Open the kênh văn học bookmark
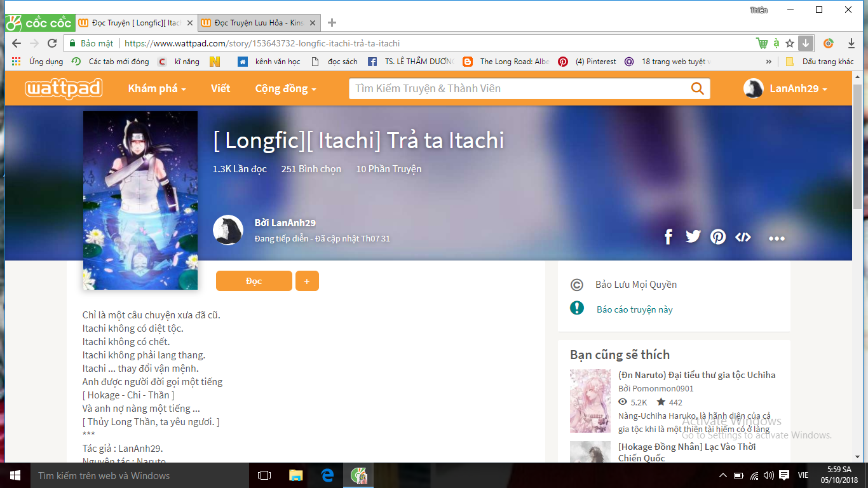Image resolution: width=868 pixels, height=488 pixels. [x=269, y=62]
